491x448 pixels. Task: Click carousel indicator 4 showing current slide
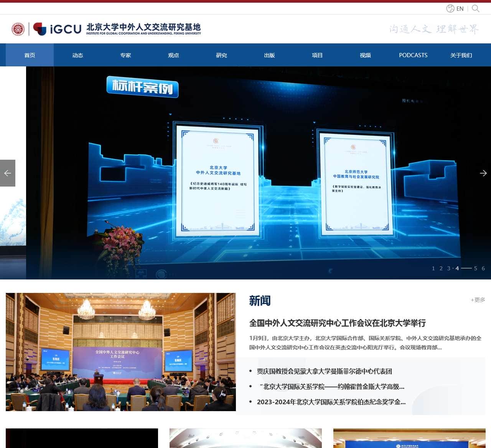coord(457,269)
